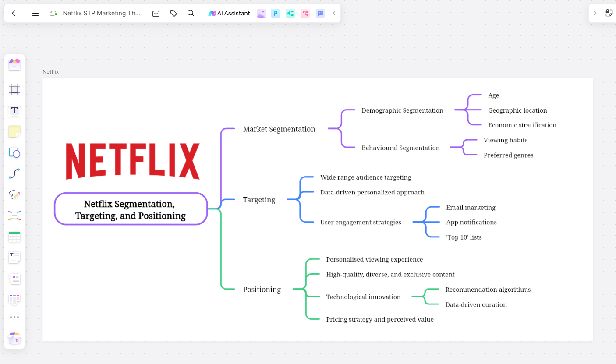Click the cloud sync status icon
The height and width of the screenshot is (364, 616).
[53, 13]
